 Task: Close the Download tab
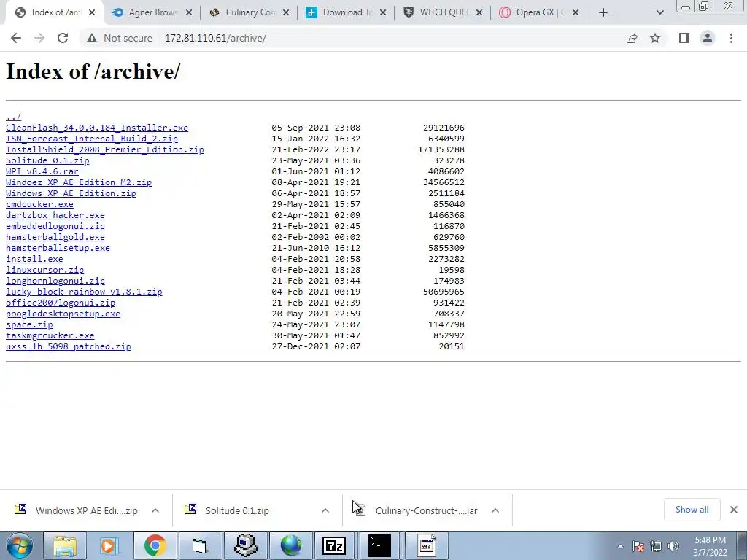(383, 13)
